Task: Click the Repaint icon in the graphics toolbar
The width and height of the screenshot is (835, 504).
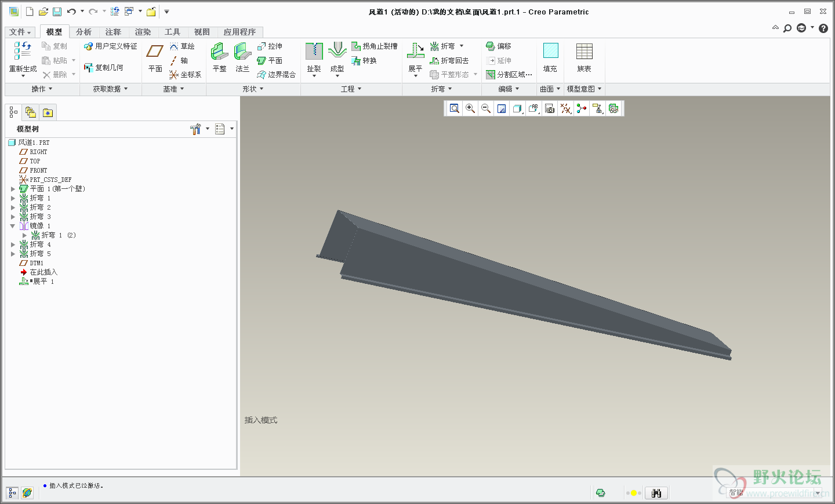Action: pos(502,108)
